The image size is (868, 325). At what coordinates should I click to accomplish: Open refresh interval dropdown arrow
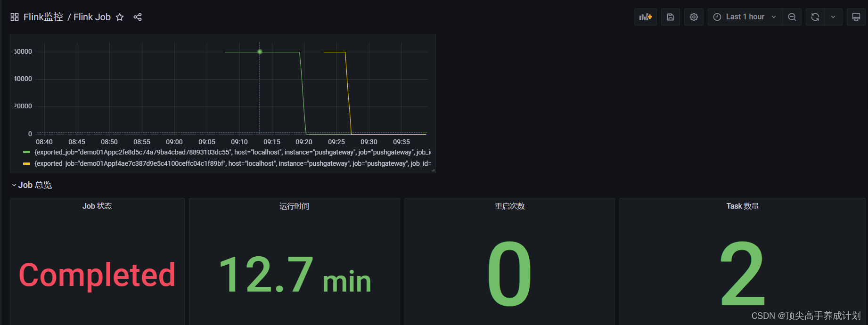(833, 17)
